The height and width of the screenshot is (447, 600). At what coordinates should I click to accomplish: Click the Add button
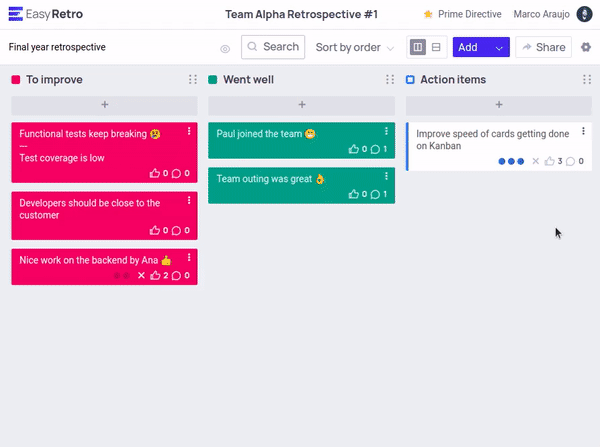[470, 47]
